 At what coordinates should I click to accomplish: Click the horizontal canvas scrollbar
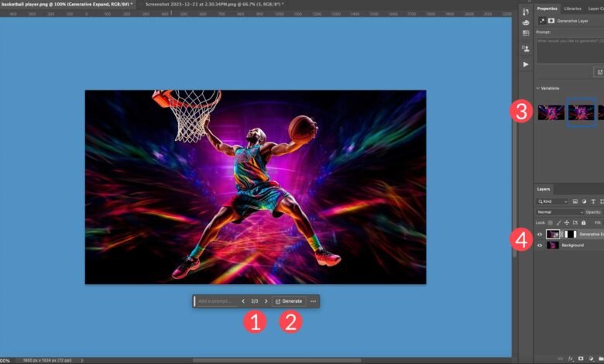click(x=277, y=361)
